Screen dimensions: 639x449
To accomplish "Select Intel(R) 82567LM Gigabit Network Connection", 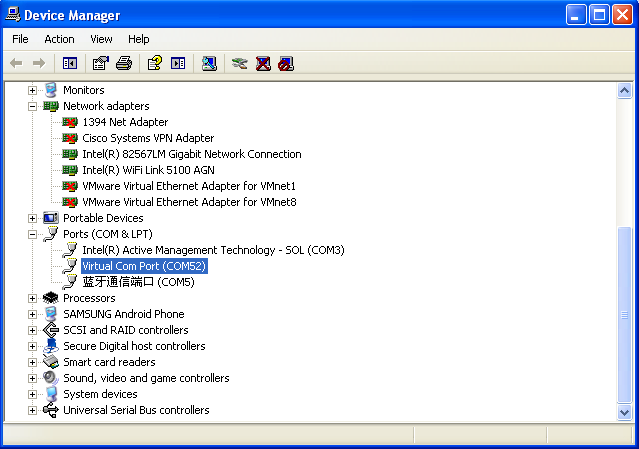I will (x=192, y=154).
